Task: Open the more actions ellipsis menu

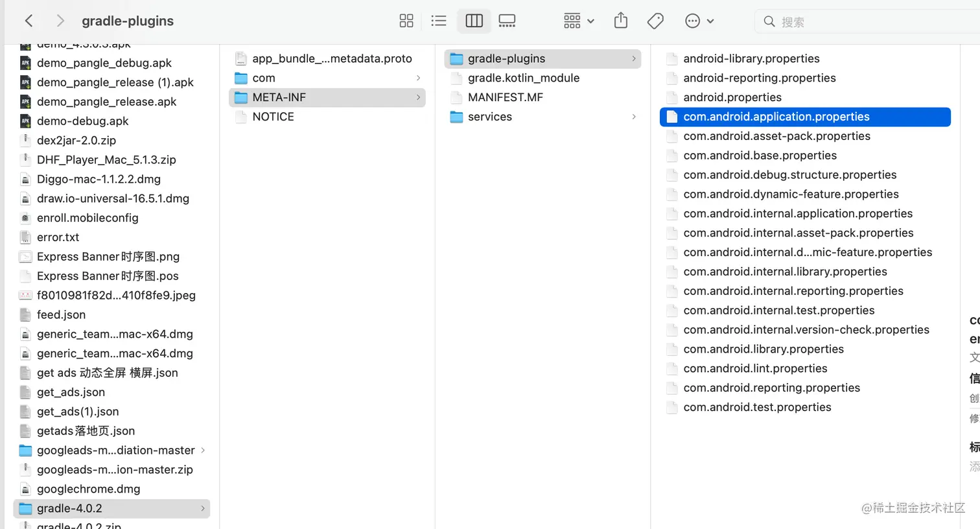Action: tap(699, 21)
